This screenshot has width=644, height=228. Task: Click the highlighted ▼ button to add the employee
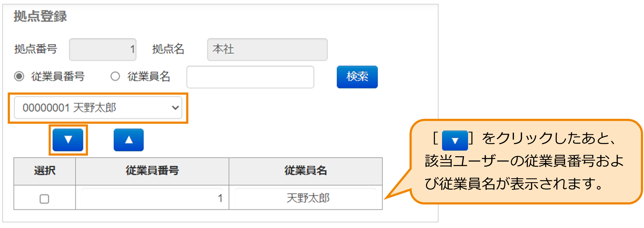(x=67, y=139)
